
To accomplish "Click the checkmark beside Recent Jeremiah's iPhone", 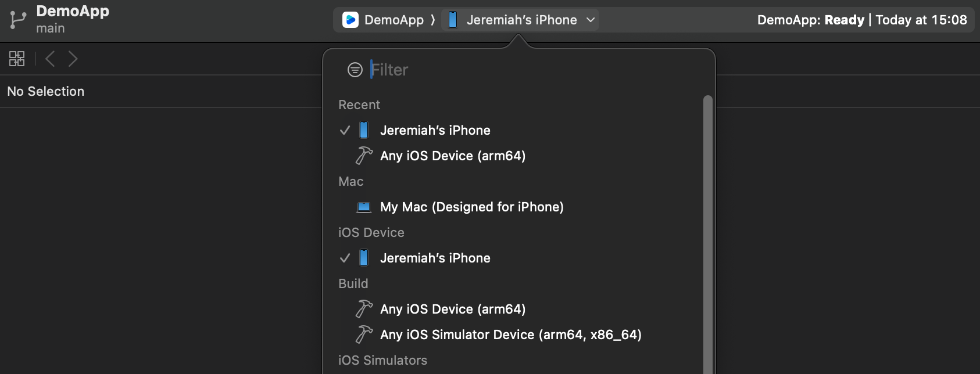I will (x=345, y=130).
